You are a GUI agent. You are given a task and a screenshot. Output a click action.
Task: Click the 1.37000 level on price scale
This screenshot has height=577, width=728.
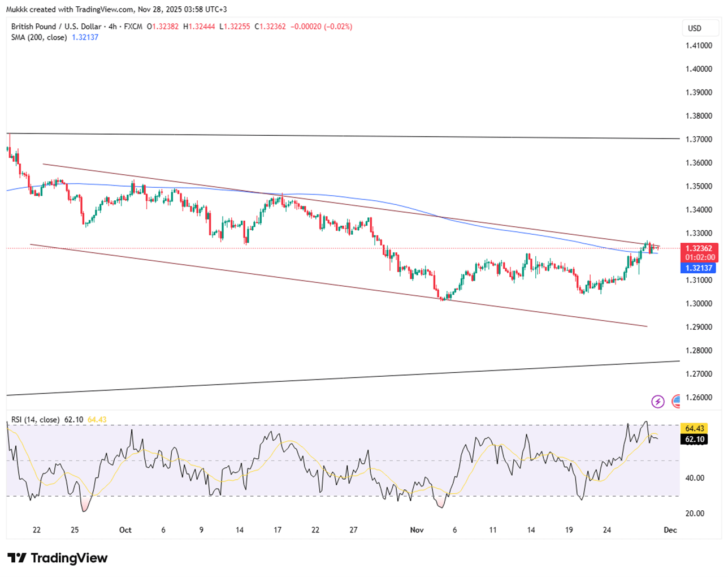(700, 140)
